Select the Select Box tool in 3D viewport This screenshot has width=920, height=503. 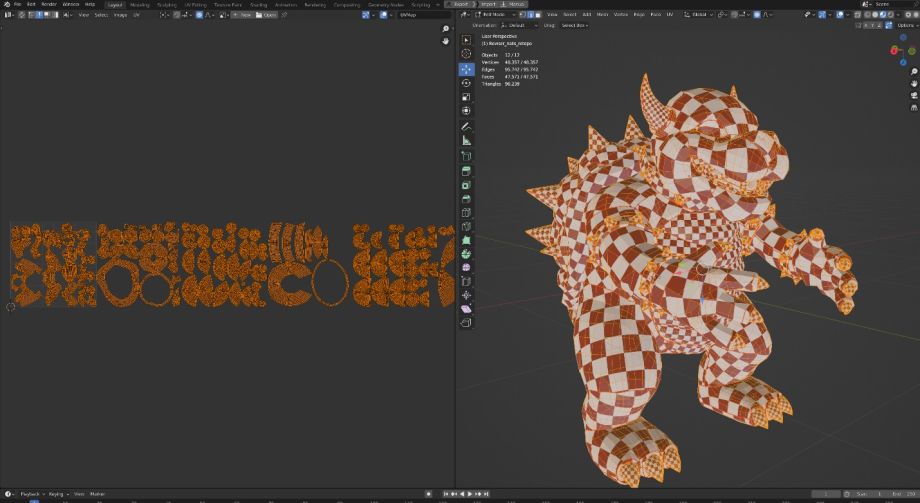click(x=466, y=39)
